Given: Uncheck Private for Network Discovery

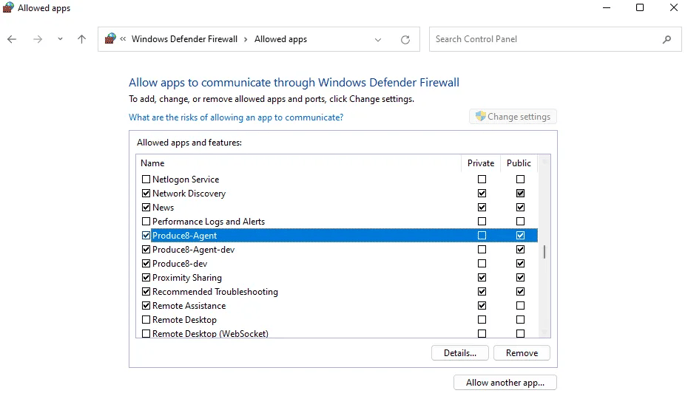Looking at the screenshot, I should 482,193.
